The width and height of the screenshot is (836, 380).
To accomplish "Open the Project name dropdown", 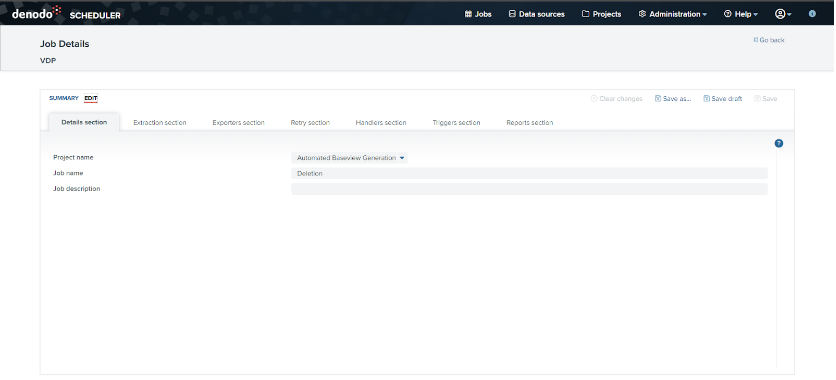I will coord(350,158).
